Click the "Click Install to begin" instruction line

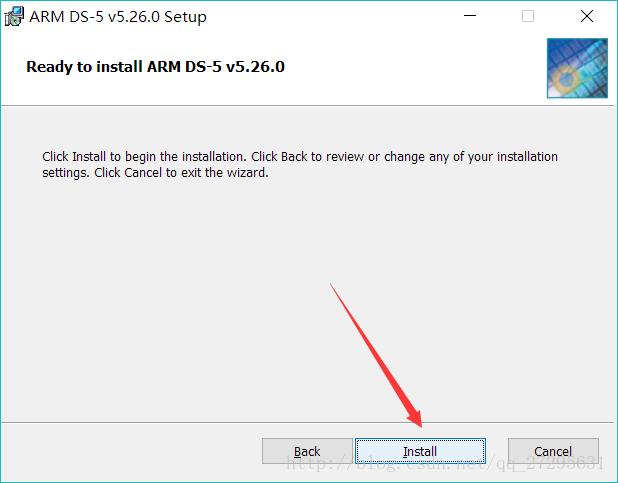(300, 157)
